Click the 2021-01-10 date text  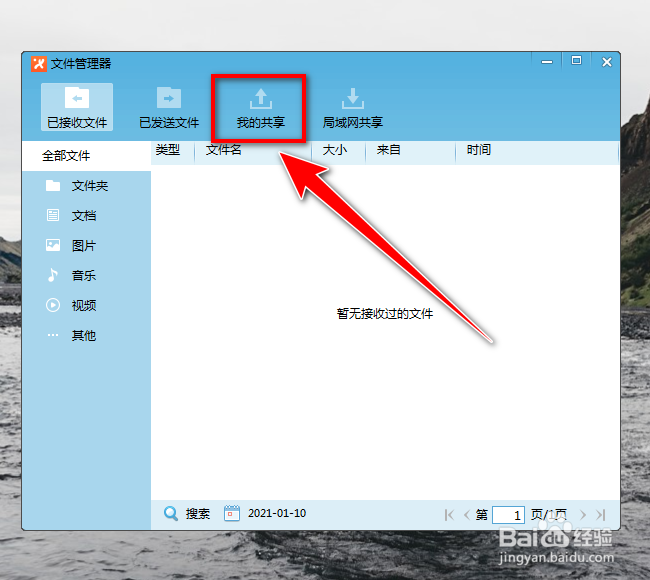tap(277, 513)
